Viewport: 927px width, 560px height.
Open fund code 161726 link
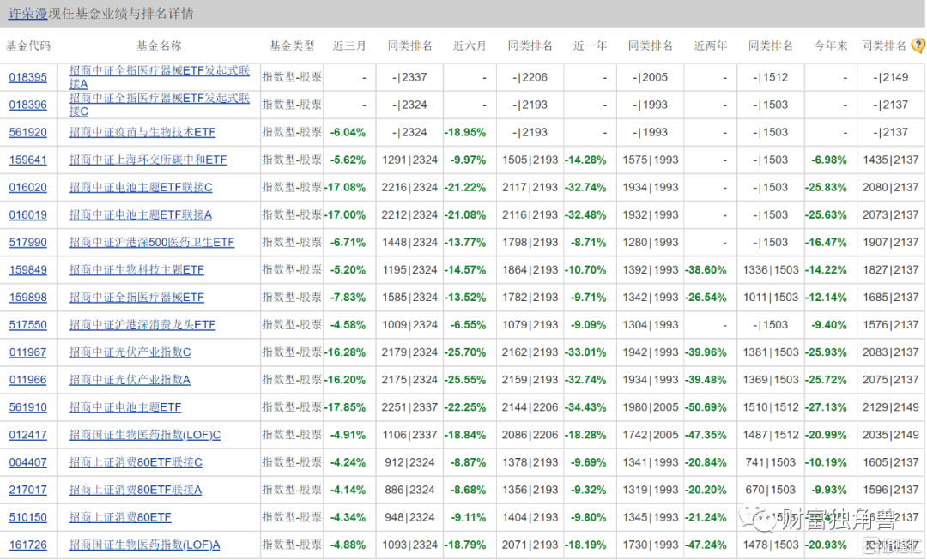[27, 545]
